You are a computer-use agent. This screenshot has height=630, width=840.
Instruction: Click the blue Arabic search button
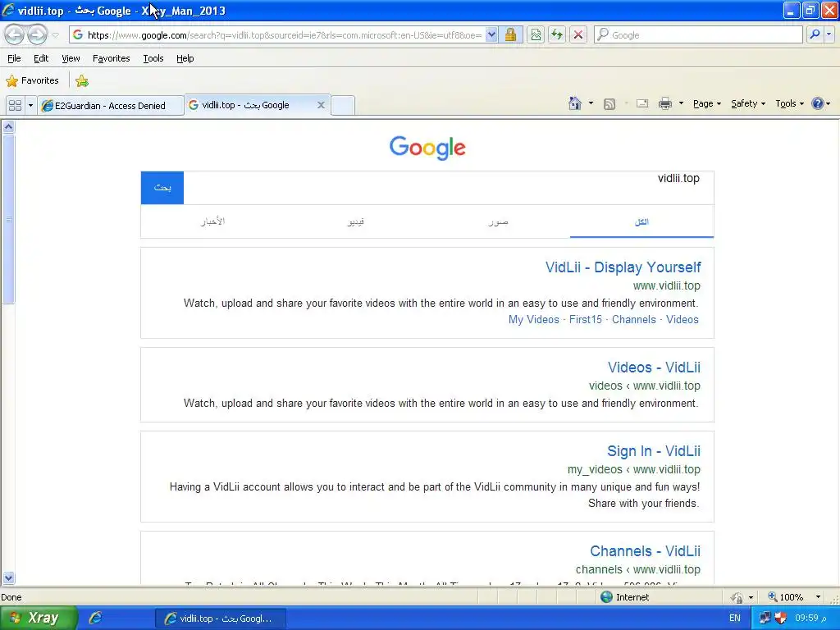click(x=162, y=188)
